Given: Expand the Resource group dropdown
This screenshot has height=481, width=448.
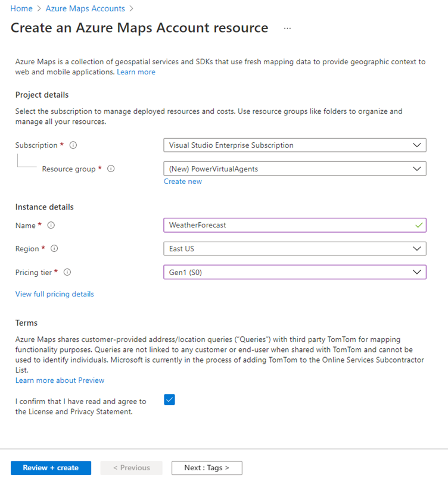Looking at the screenshot, I should coord(295,168).
